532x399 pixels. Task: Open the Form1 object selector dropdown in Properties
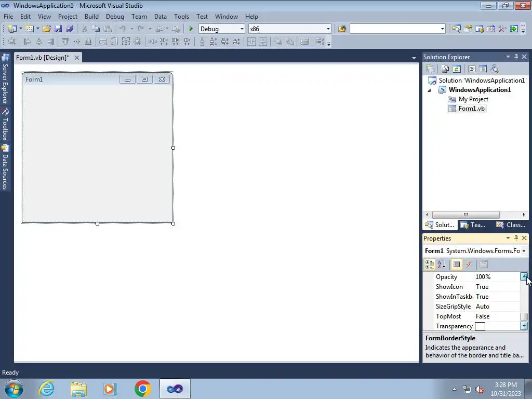524,251
